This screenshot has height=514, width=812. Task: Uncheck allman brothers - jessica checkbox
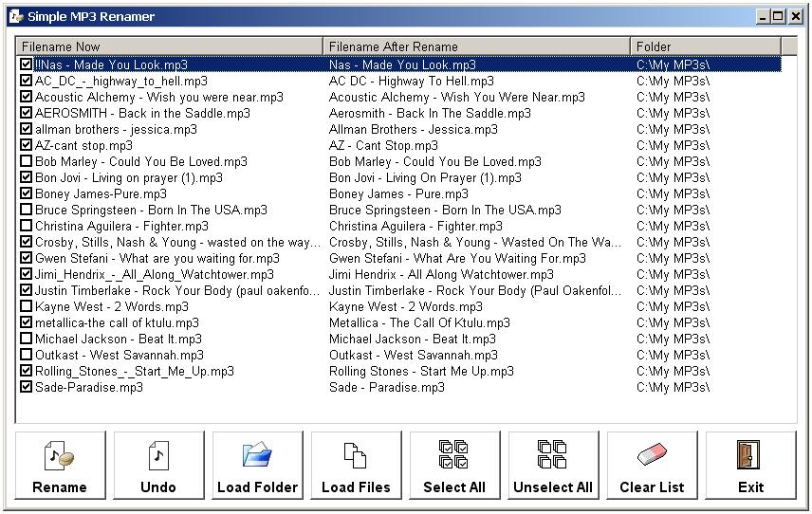click(26, 128)
